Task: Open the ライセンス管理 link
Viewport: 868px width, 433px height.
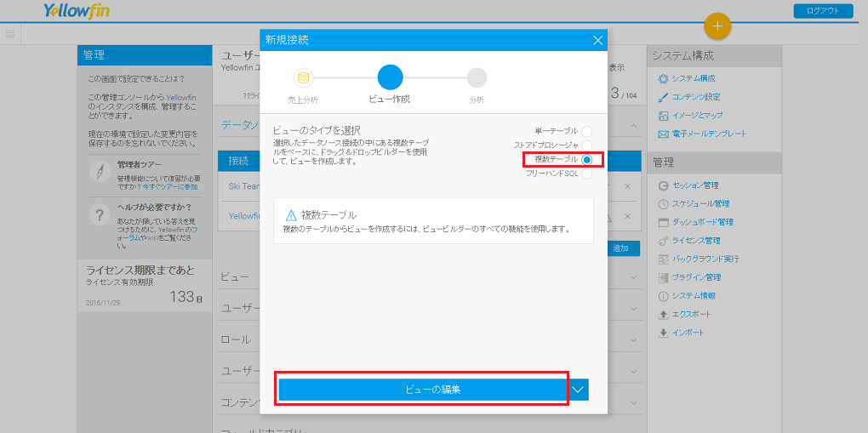Action: point(696,241)
